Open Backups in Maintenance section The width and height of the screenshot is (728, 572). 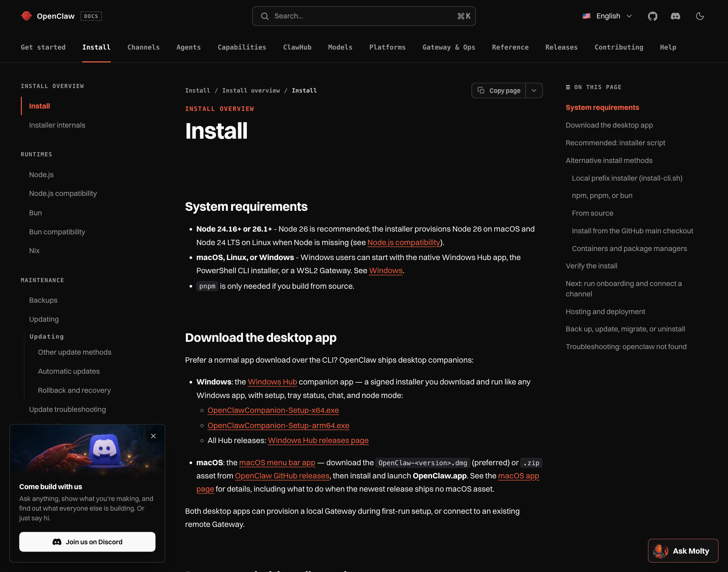[43, 300]
